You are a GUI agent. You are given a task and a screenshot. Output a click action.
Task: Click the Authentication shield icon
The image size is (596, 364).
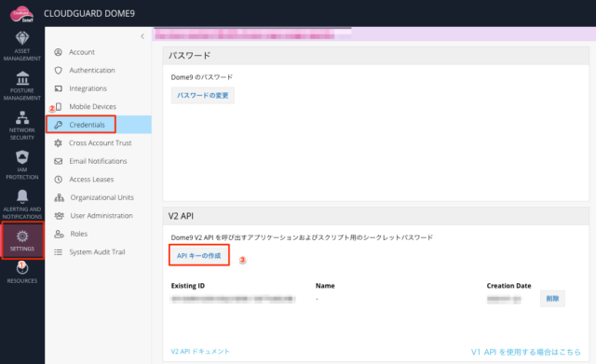58,71
